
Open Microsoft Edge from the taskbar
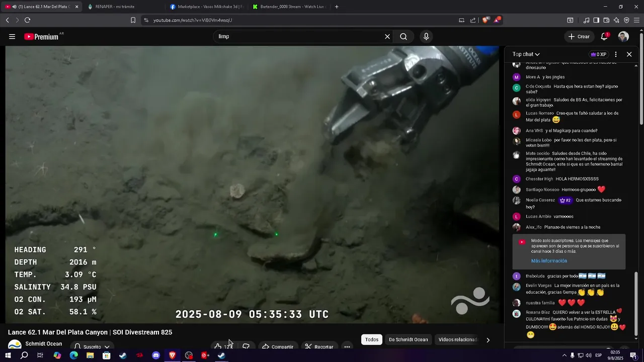coord(73,355)
